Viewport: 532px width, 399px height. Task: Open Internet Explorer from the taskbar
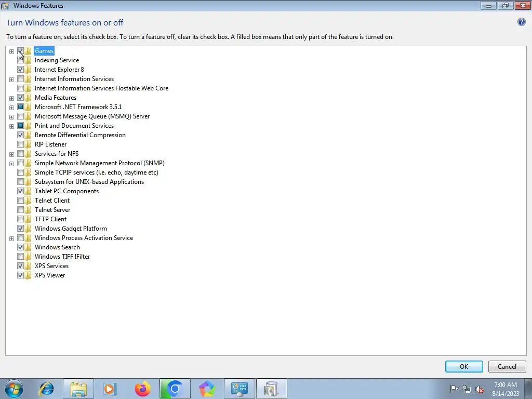pyautogui.click(x=46, y=389)
